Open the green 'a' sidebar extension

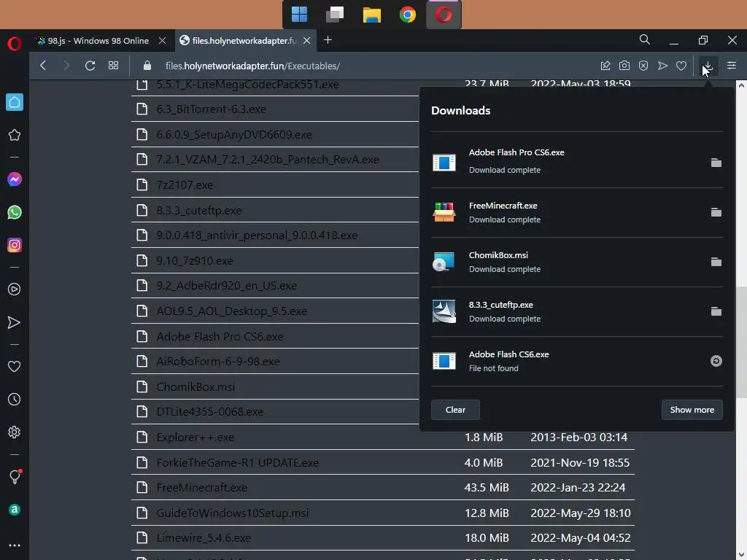point(15,510)
